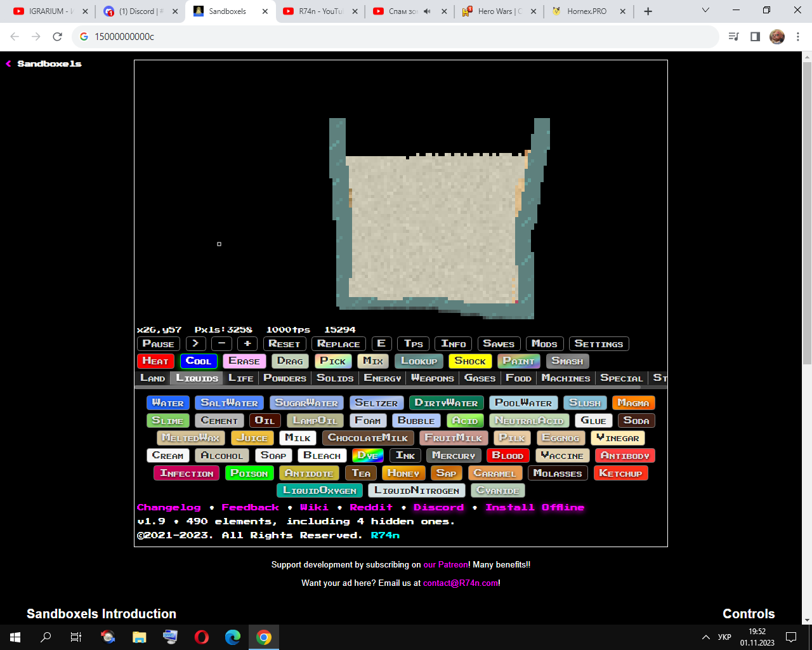Click the Reset button
Viewport: 812px width, 650px height.
(284, 344)
